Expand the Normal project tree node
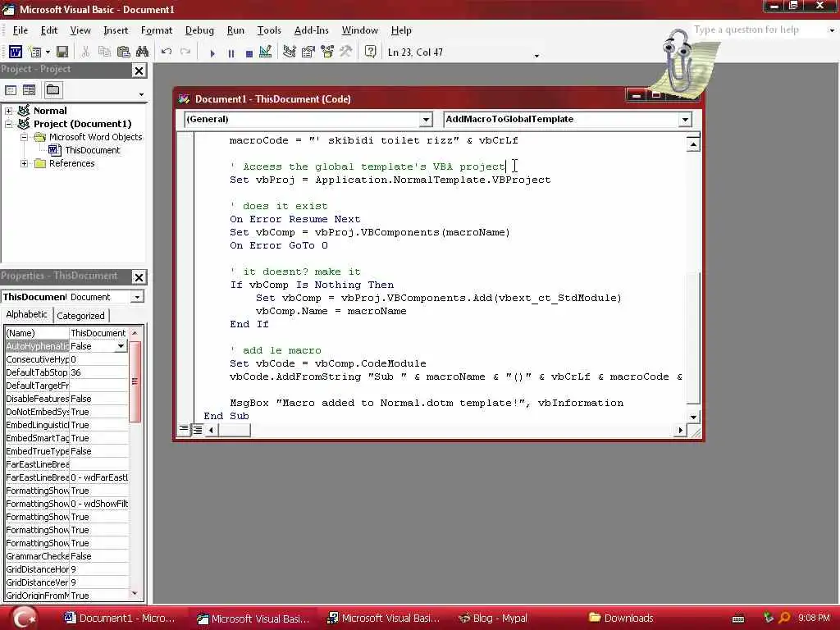The height and width of the screenshot is (630, 840). [x=8, y=111]
